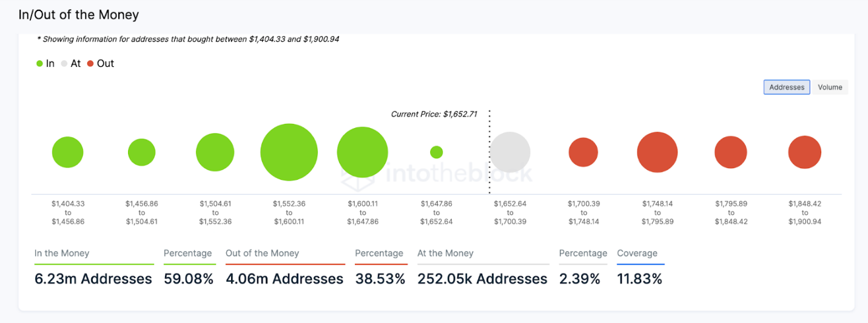The image size is (868, 323).
Task: Select the green bubble for $1,456.86 to $1,504.61
Action: (141, 152)
